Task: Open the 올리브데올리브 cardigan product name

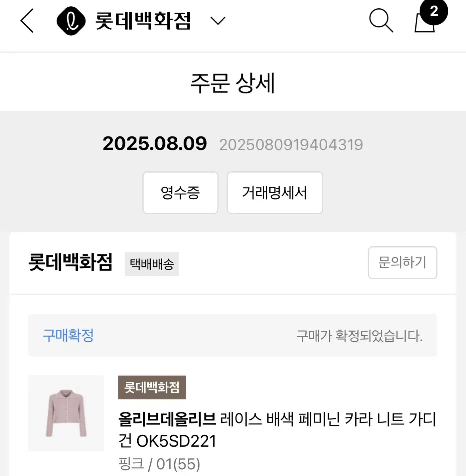Action: 277,430
